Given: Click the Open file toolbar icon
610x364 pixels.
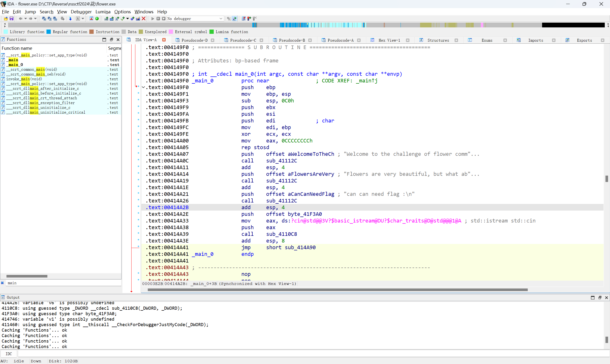Looking at the screenshot, I should [6, 19].
